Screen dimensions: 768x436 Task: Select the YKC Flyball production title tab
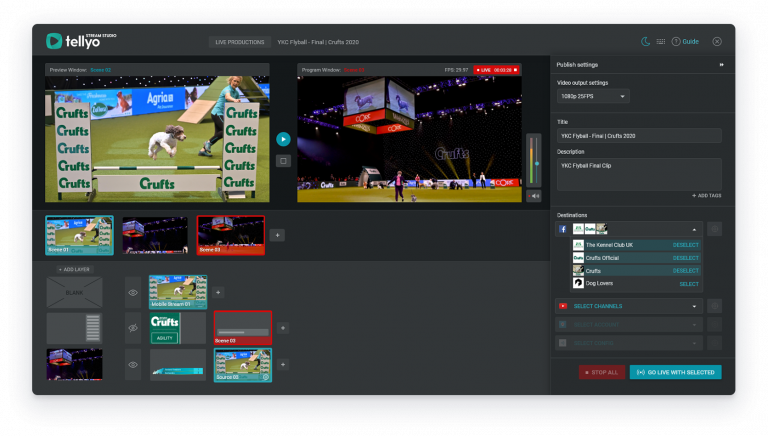tap(318, 42)
